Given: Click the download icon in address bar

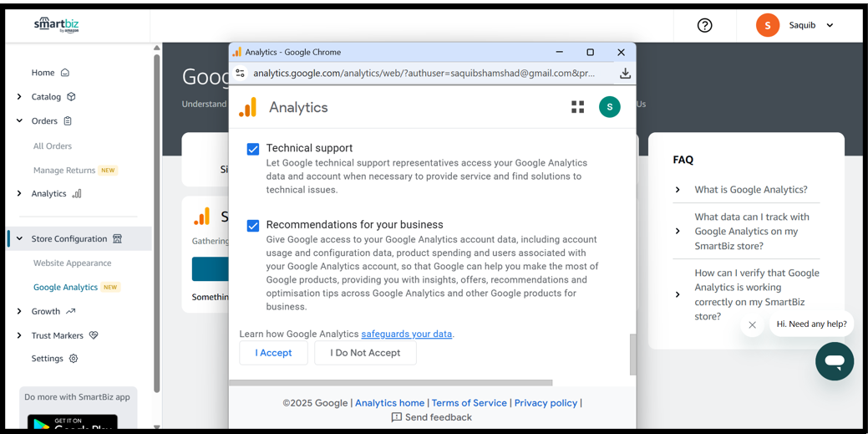Looking at the screenshot, I should [624, 74].
